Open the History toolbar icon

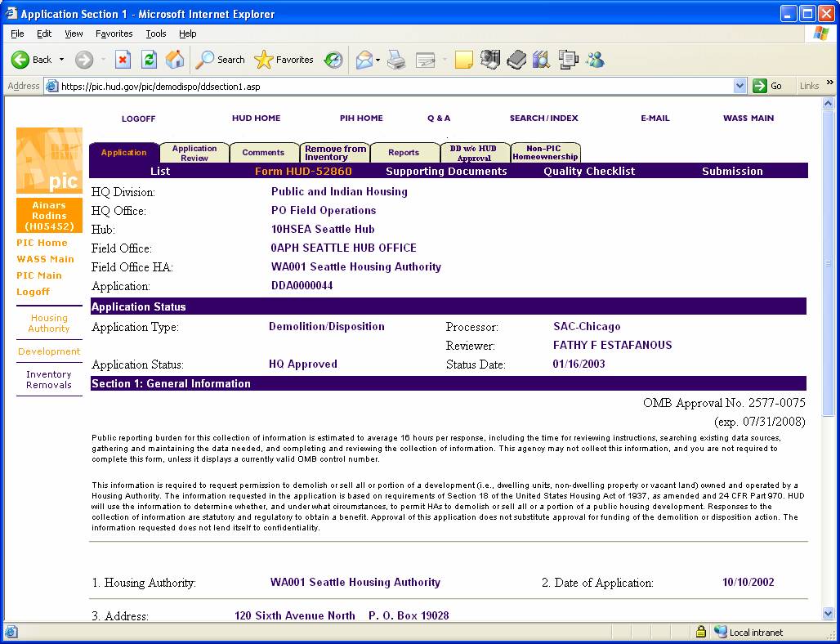pyautogui.click(x=333, y=60)
